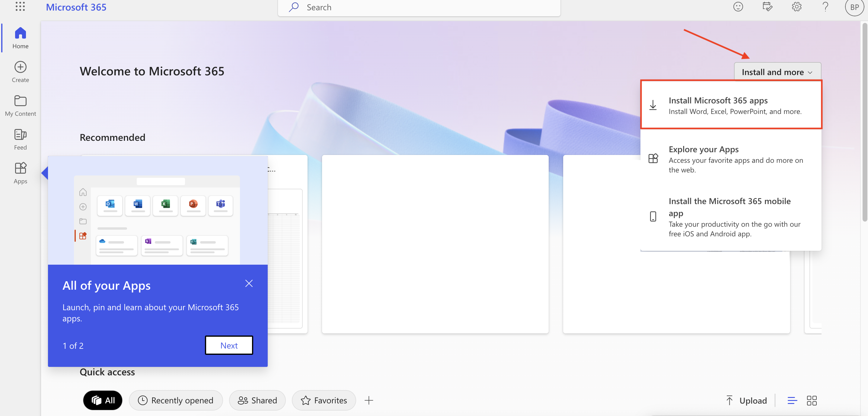Click the search magnifier icon
The image size is (868, 416).
pos(294,7)
